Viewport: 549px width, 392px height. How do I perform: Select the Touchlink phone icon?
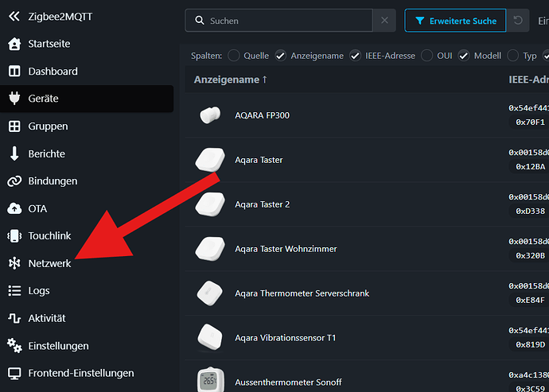pos(14,236)
